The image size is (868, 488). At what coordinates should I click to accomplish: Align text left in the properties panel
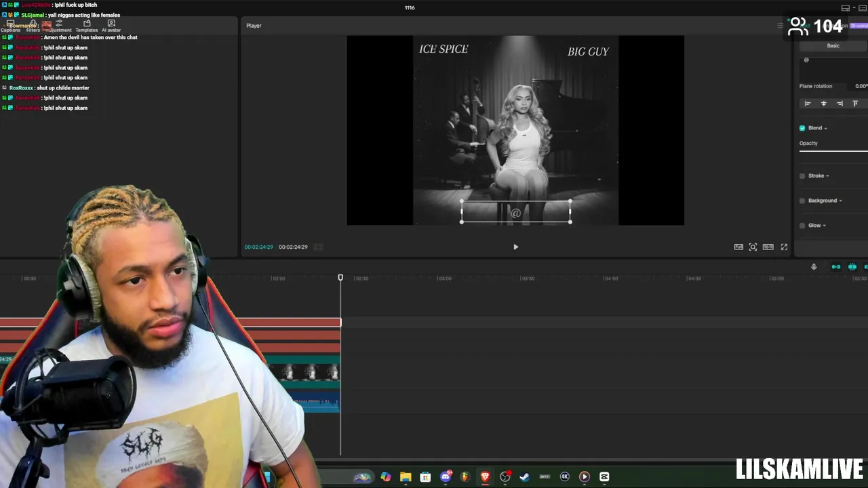coord(808,104)
